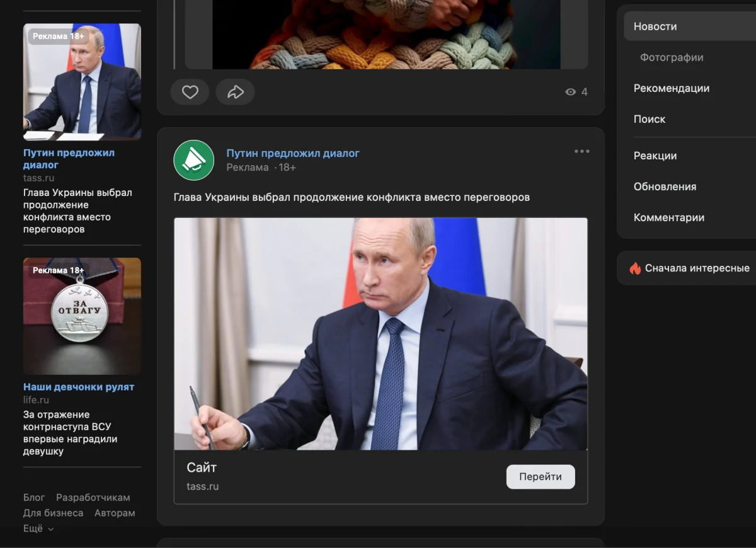Open the Поиск section
Screen dimensions: 756x548
click(650, 119)
